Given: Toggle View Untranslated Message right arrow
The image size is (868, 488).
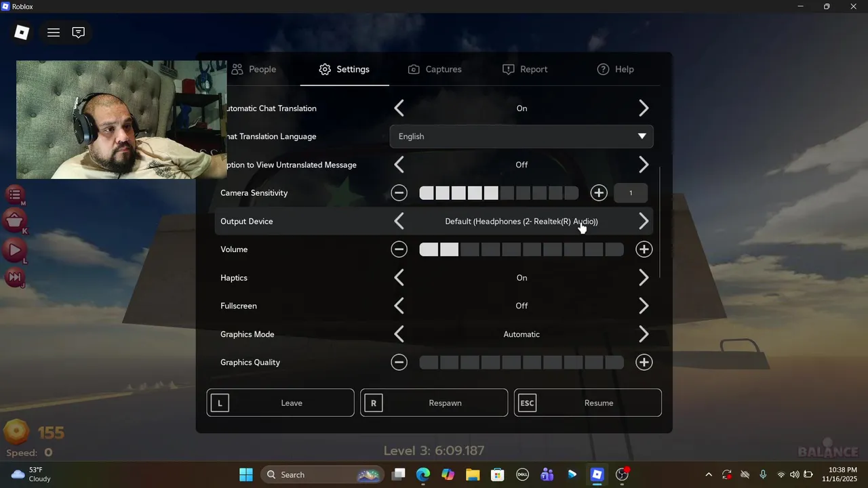Looking at the screenshot, I should [644, 165].
